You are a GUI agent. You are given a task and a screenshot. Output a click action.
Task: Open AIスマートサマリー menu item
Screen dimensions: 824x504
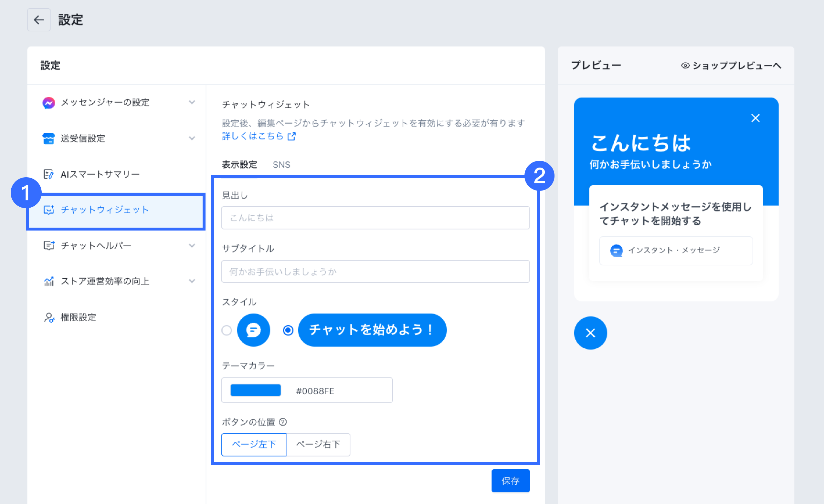[x=116, y=174]
